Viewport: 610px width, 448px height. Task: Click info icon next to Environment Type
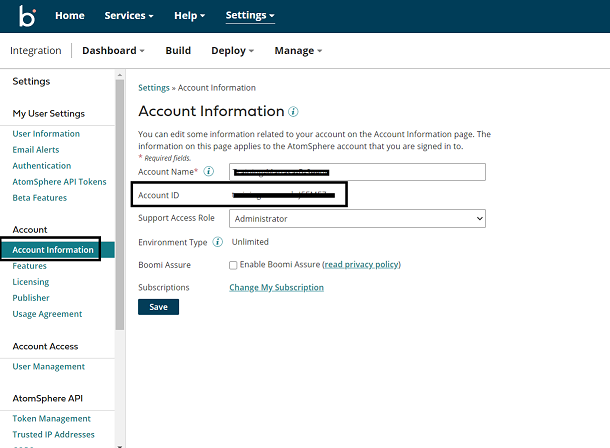point(217,242)
